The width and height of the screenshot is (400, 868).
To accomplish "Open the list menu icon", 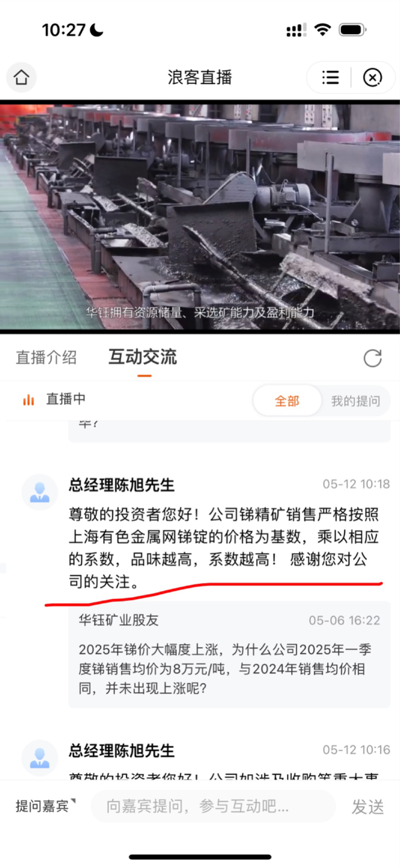I will click(330, 78).
